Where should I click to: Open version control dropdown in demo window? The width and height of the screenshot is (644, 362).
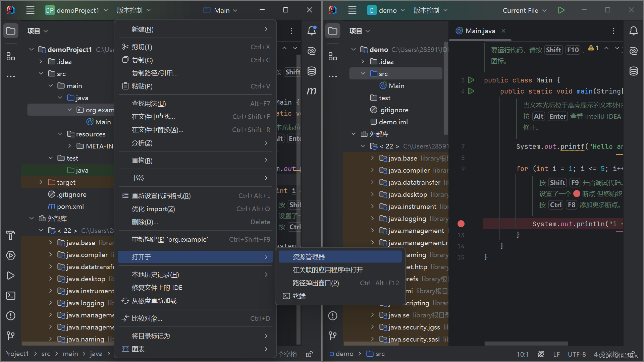click(431, 10)
